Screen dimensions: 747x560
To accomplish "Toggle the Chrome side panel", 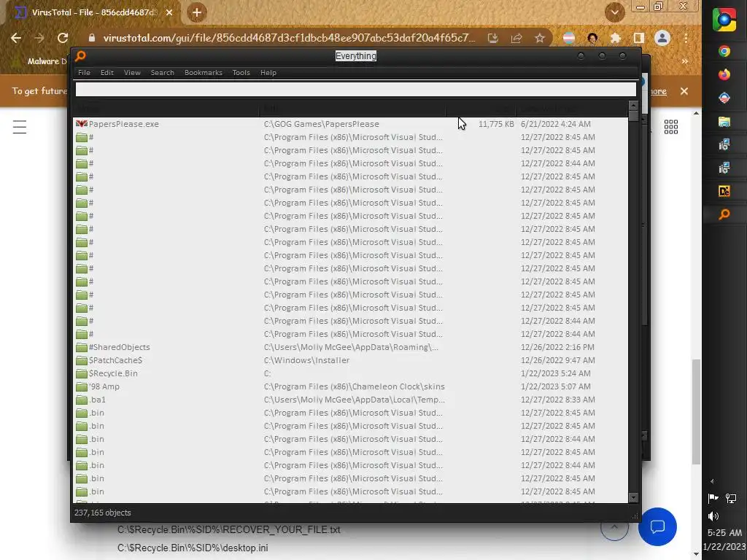I will (639, 38).
